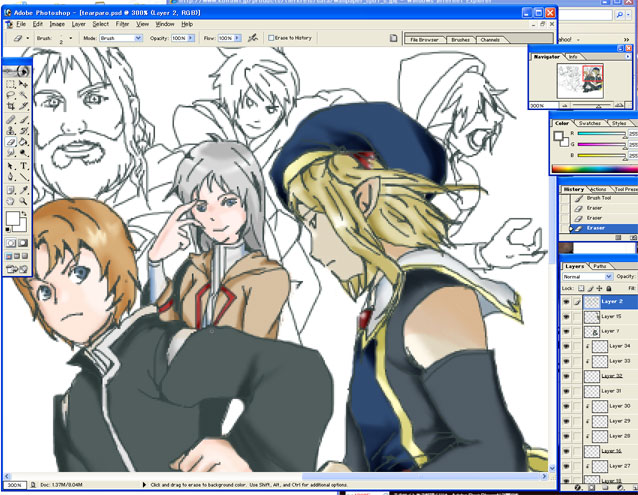Image resolution: width=638 pixels, height=495 pixels.
Task: Select the Brush tool in the toolbox
Action: [x=23, y=120]
